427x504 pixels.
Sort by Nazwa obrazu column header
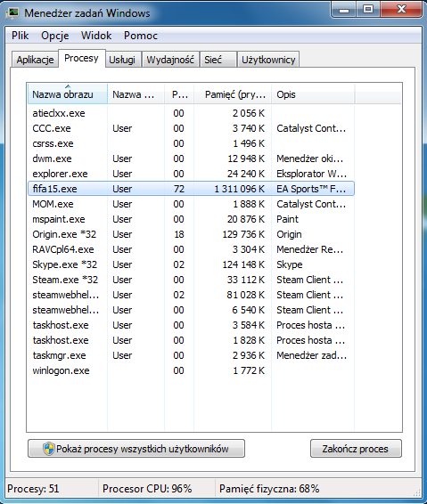pos(68,94)
